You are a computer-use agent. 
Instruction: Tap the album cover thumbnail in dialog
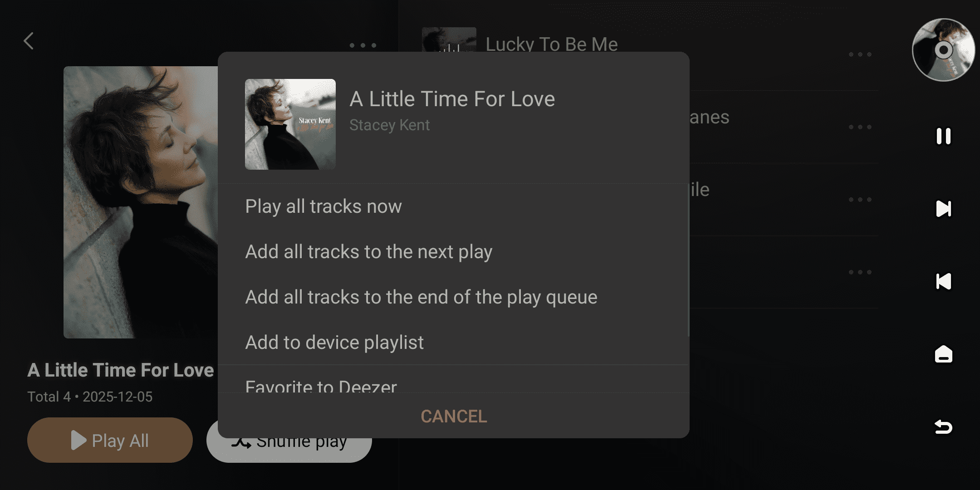click(x=290, y=124)
